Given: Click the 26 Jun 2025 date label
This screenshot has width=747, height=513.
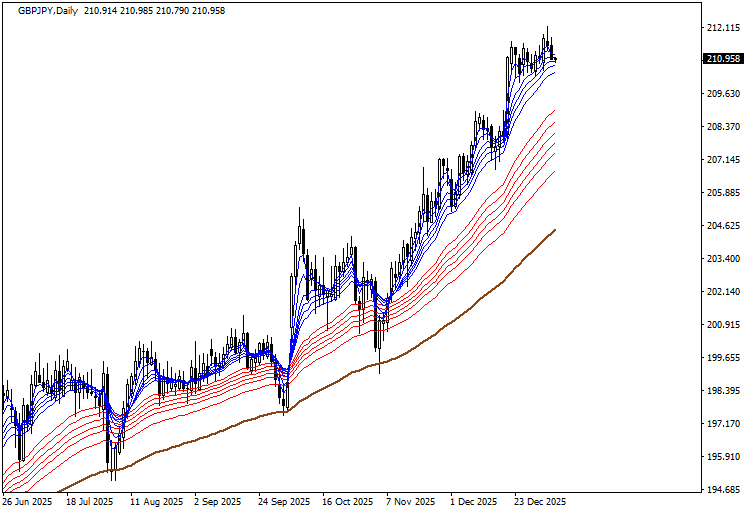Looking at the screenshot, I should coord(29,502).
